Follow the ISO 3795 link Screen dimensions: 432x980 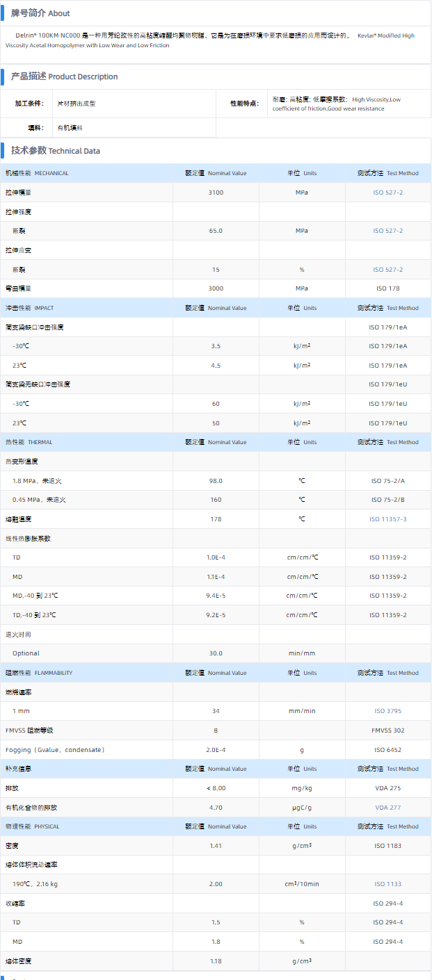pos(387,711)
